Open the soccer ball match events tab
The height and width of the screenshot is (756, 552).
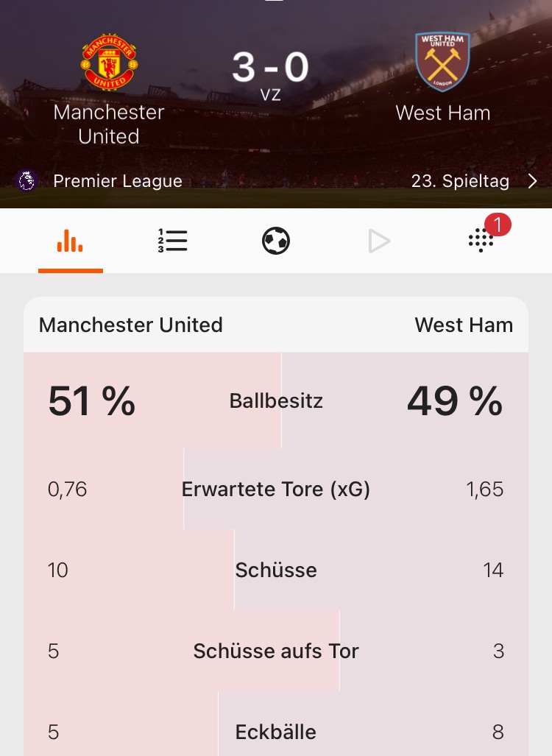[276, 241]
